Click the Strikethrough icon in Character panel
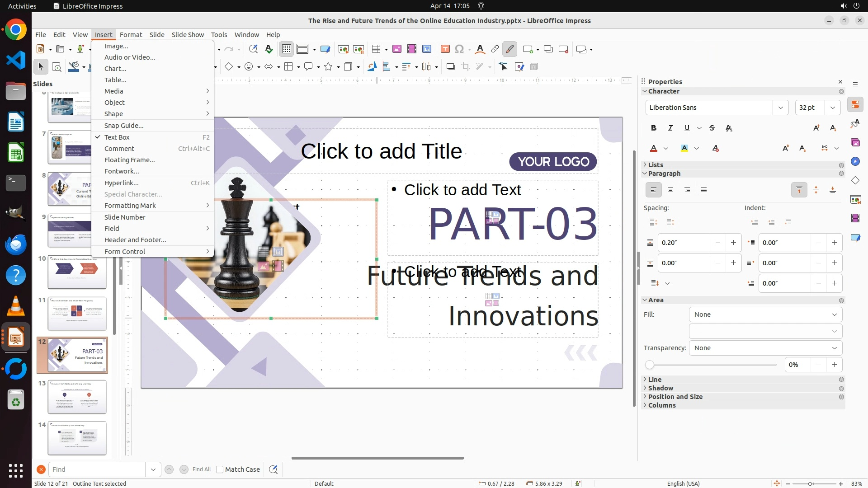 (x=712, y=128)
